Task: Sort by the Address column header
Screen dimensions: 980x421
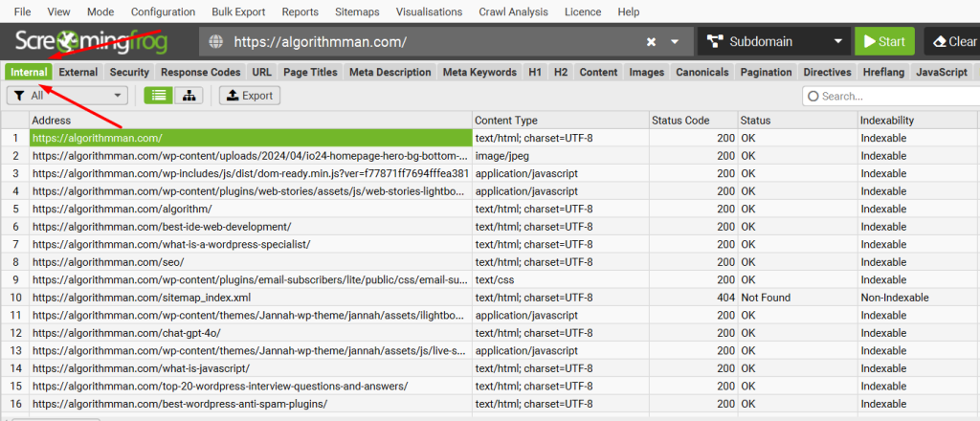Action: pos(251,120)
